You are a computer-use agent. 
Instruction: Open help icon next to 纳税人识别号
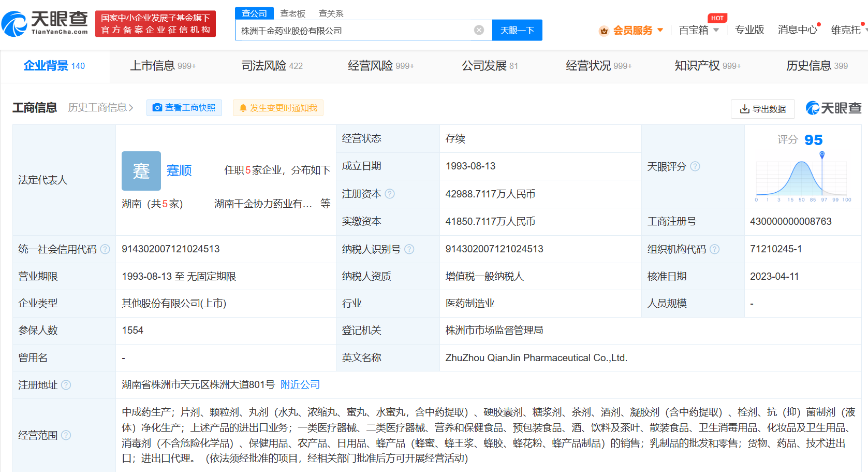click(x=409, y=249)
